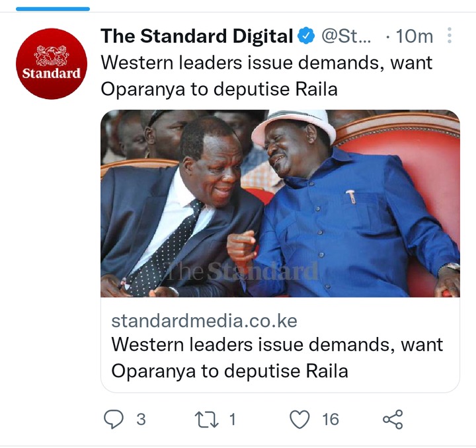
Task: Click The Standard watermark on photo
Action: click(243, 271)
